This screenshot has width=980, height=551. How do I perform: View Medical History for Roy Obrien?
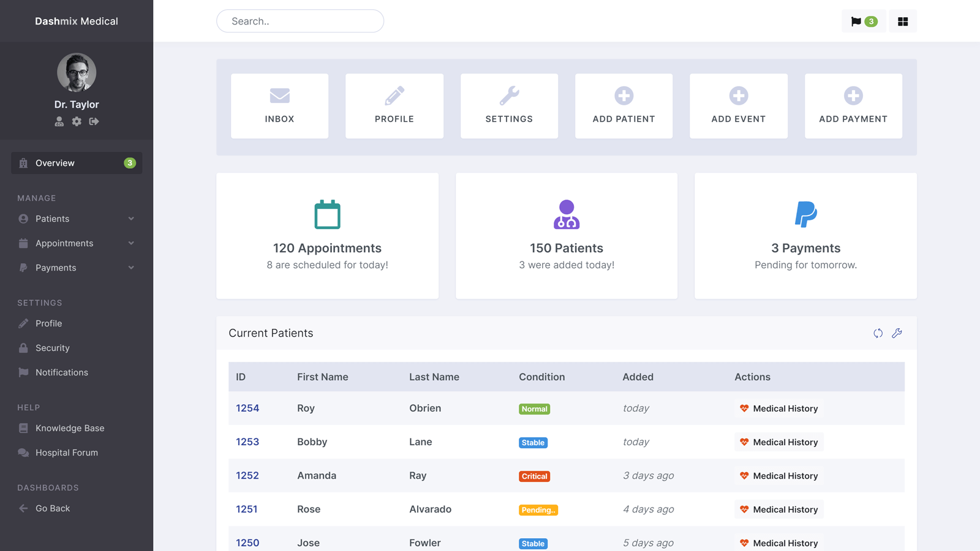pyautogui.click(x=778, y=408)
